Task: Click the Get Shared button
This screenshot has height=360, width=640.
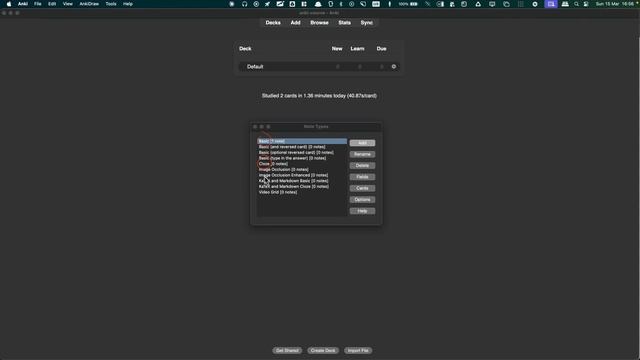Action: [x=287, y=350]
